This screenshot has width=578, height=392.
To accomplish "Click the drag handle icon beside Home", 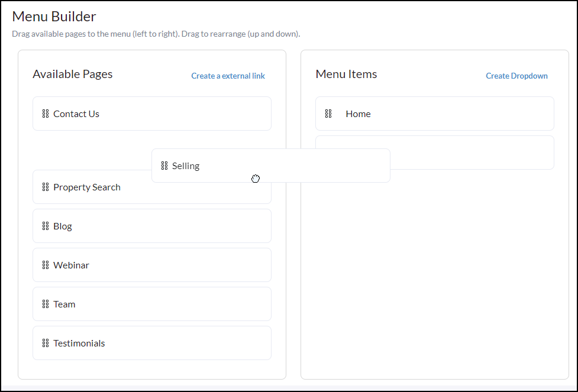I will click(x=328, y=114).
